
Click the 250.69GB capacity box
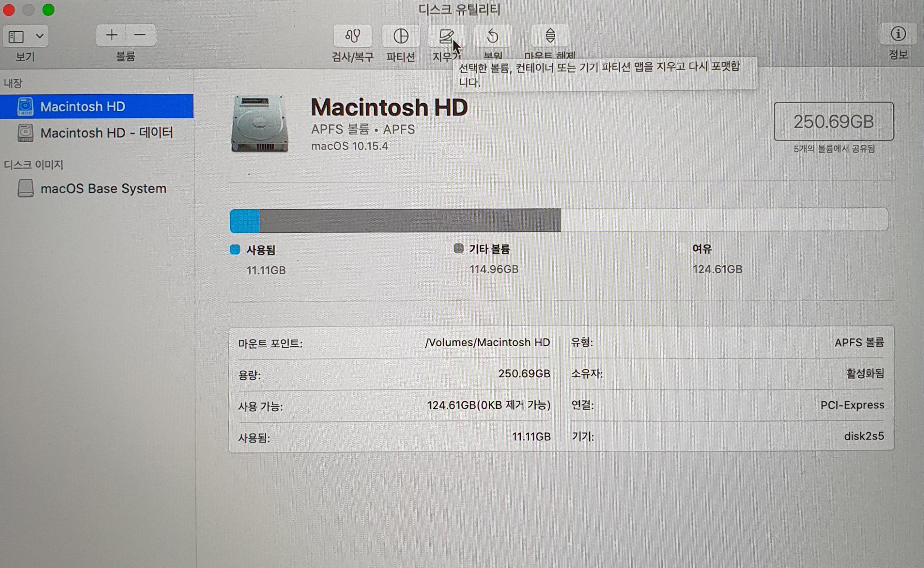pyautogui.click(x=834, y=122)
